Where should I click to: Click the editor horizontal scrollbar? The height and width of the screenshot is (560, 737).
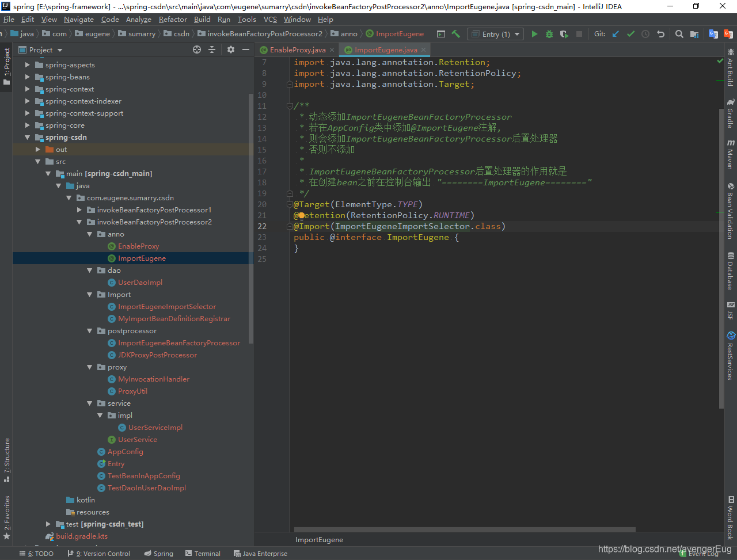pos(465,529)
